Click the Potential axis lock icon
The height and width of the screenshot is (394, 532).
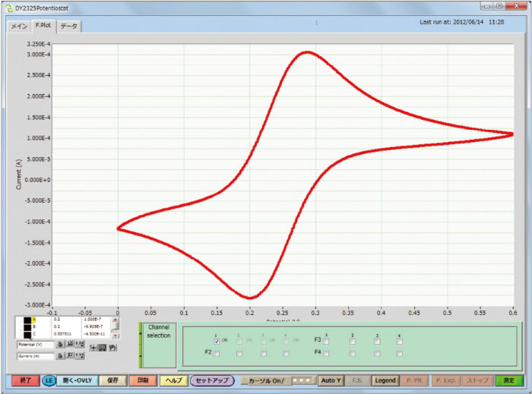tap(60, 344)
